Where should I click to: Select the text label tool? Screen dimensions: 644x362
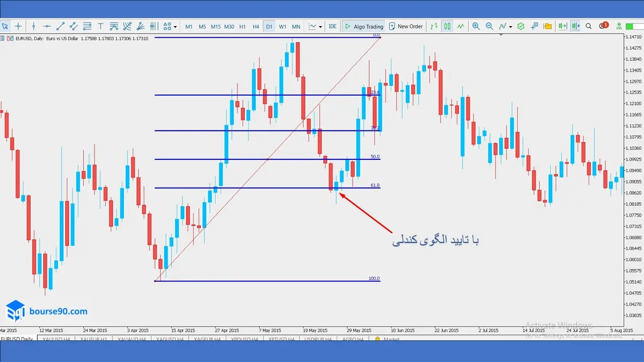pos(100,26)
